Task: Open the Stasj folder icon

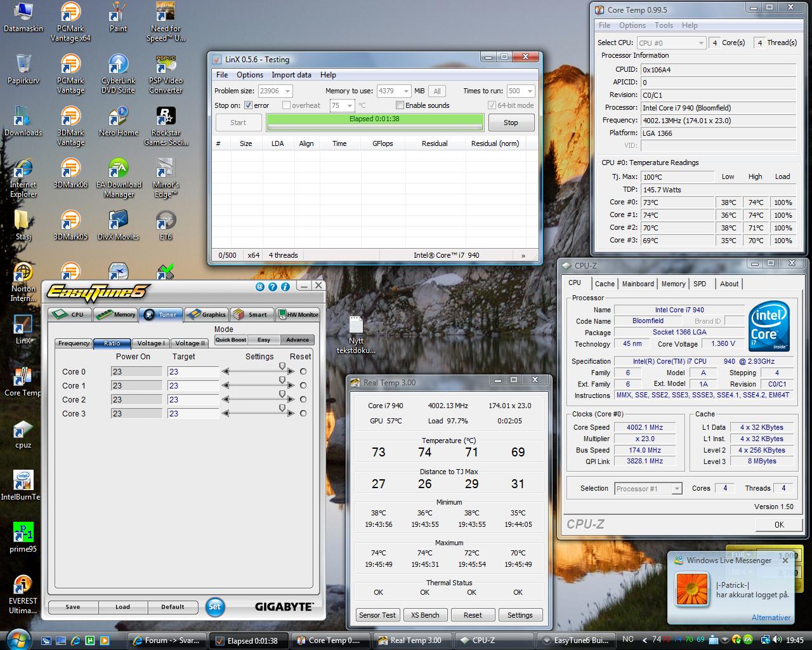Action: coord(23,225)
